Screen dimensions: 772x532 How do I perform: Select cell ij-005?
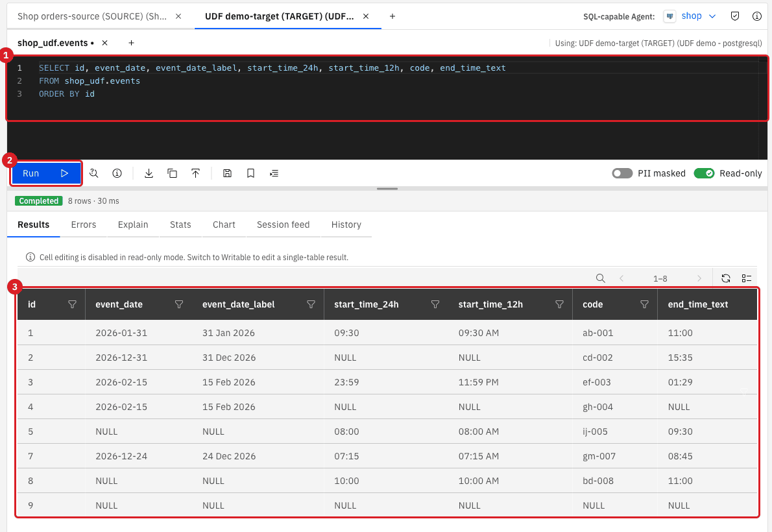click(596, 431)
